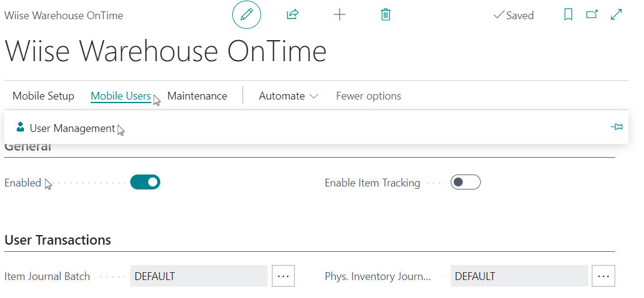Expand the Automate dropdown
The image size is (644, 298).
click(x=288, y=96)
